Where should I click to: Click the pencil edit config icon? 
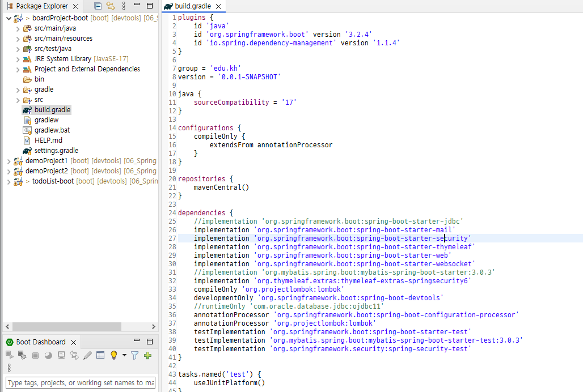click(87, 355)
